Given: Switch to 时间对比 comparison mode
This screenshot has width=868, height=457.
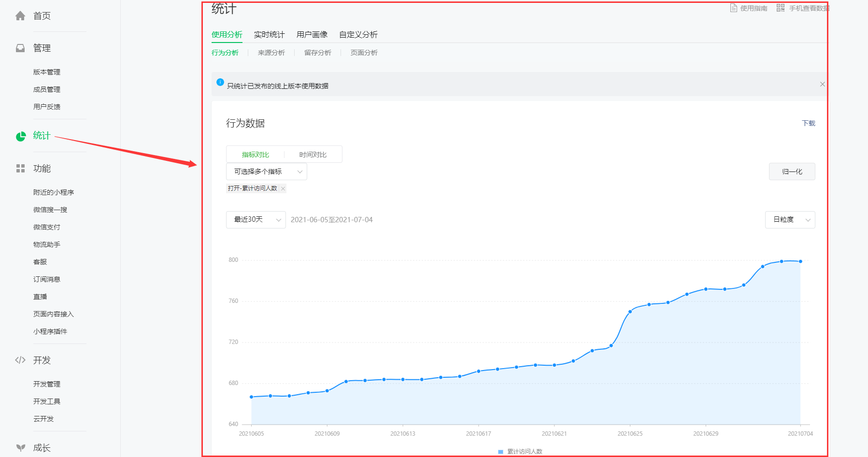Looking at the screenshot, I should pyautogui.click(x=313, y=155).
